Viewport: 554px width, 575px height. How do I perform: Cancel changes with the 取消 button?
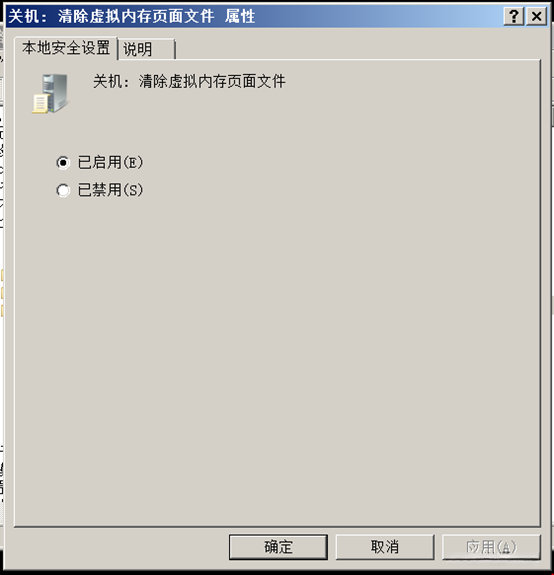[385, 547]
